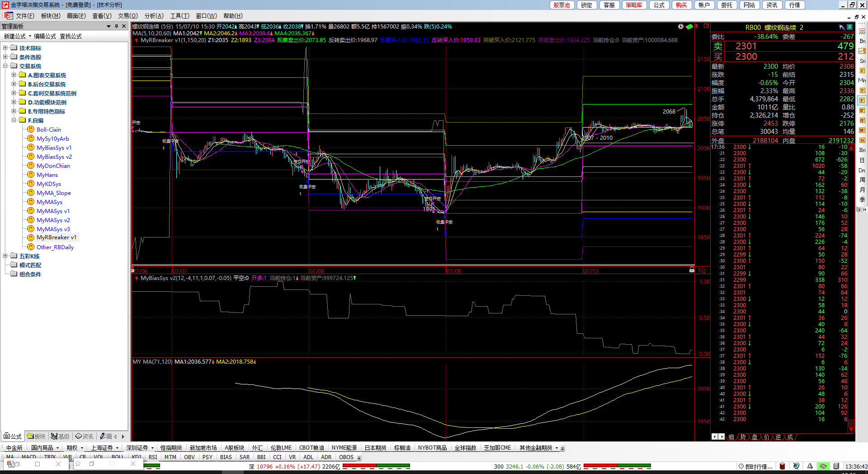This screenshot has height=474, width=868.
Task: Click the 策略库 button in title bar
Action: pyautogui.click(x=634, y=5)
